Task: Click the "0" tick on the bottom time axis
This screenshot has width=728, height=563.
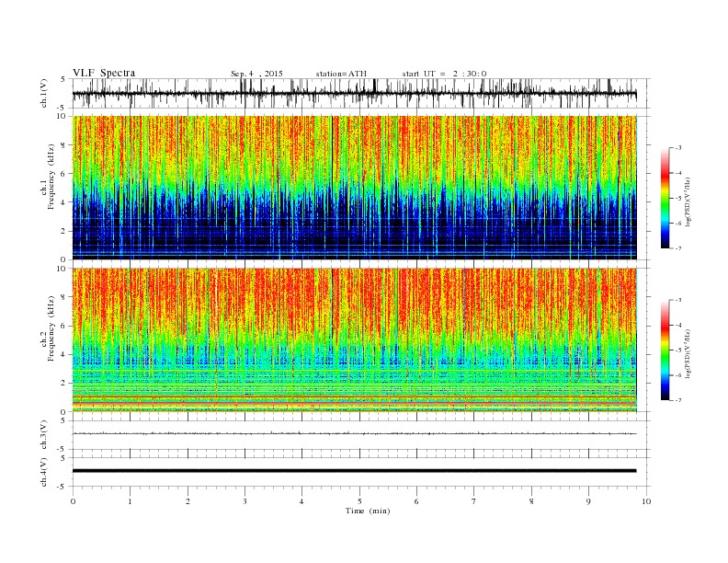Action: (73, 501)
